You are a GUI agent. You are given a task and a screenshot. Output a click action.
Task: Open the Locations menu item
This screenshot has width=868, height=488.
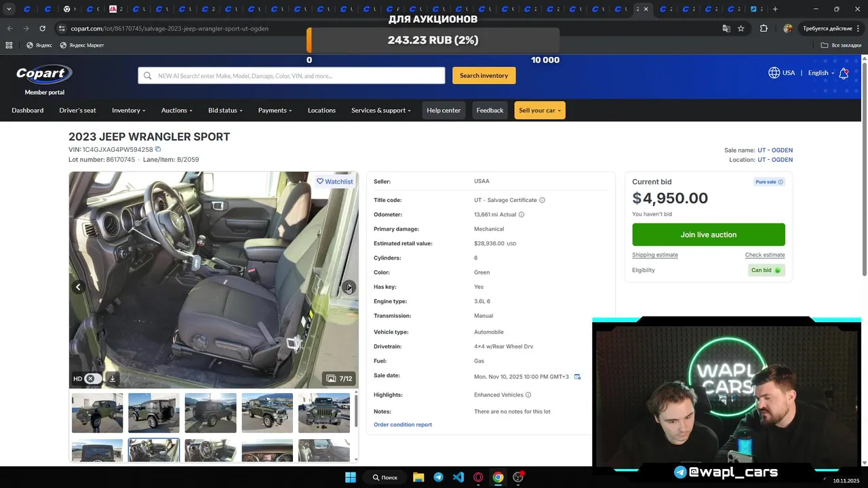point(321,110)
